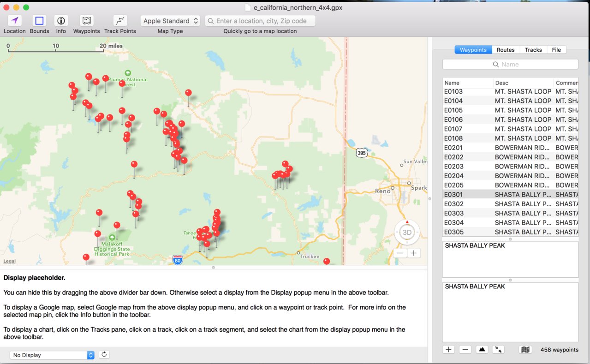Open the Apple Standard map type dropdown
This screenshot has height=364, width=590.
(170, 21)
